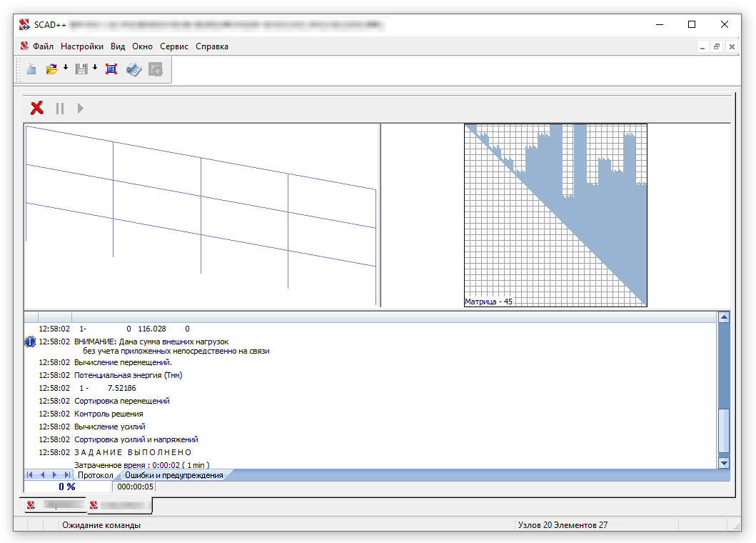Screen dimensions: 756x543
Task: Click the Матрица - 45 matrix diagram
Action: tap(555, 215)
